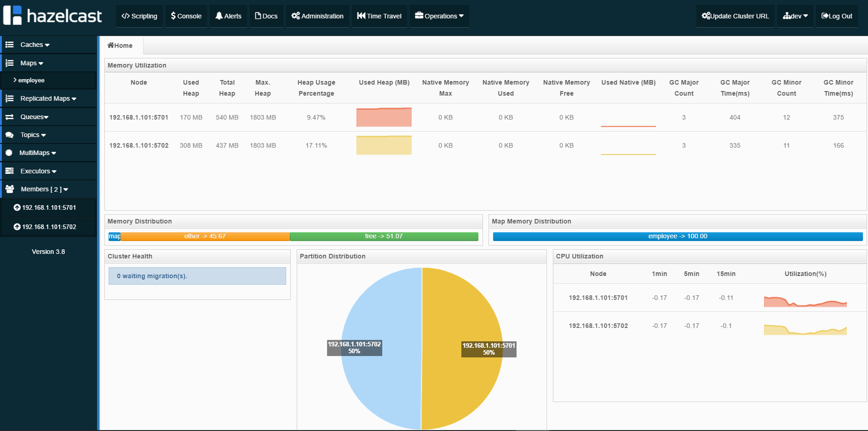Open the dev cluster dropdown
The width and height of the screenshot is (868, 431).
[x=795, y=16]
